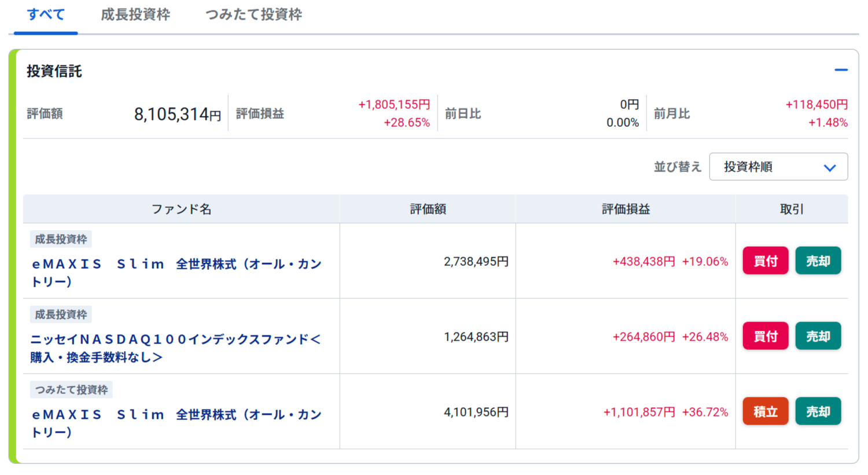868x475 pixels.
Task: Click 売却 for eMAXIS Slim つみたて投資枠 fund
Action: point(818,411)
